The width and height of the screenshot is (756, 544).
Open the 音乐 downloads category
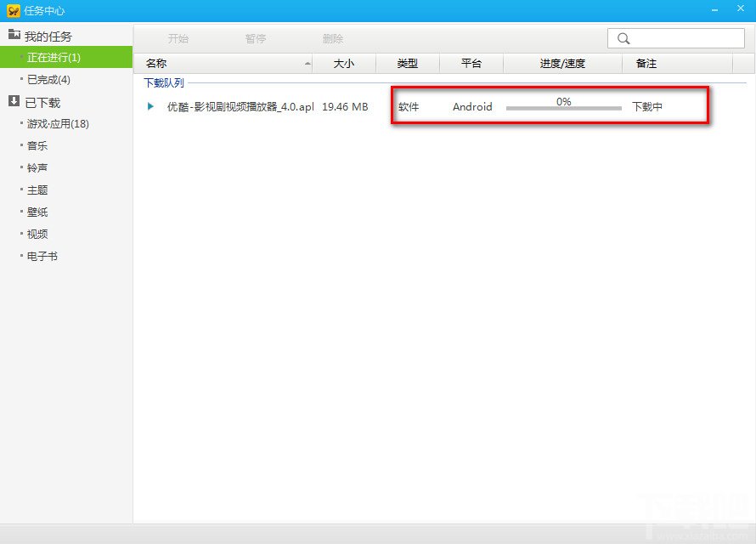[x=37, y=145]
